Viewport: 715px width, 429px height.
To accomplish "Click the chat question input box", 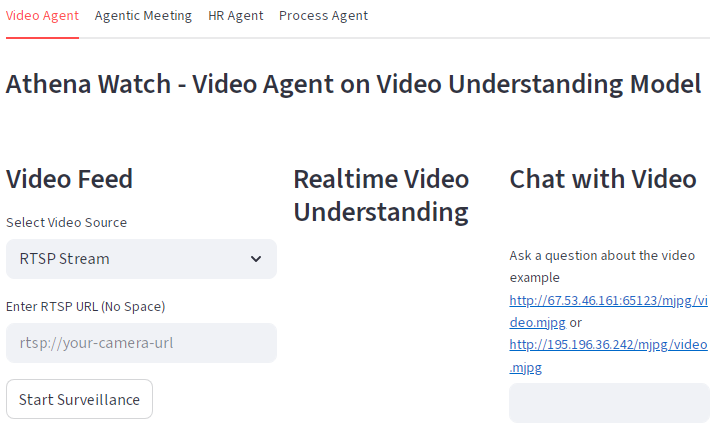I will tap(609, 403).
